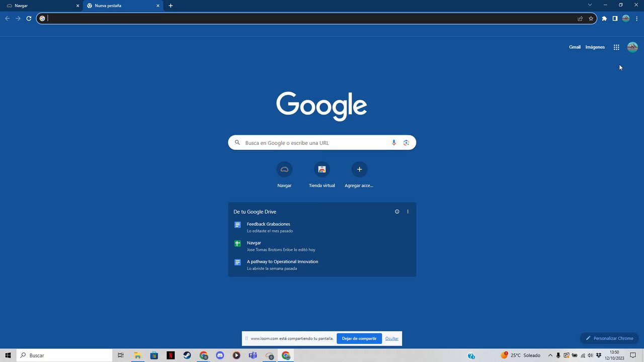Open the Imágenes link

click(x=595, y=47)
